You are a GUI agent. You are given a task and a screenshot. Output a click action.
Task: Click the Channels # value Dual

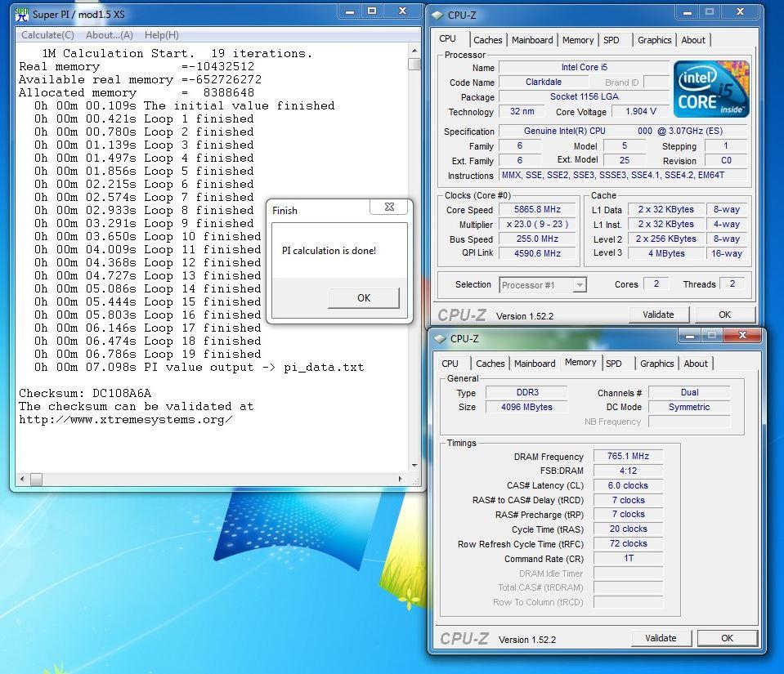click(x=689, y=393)
